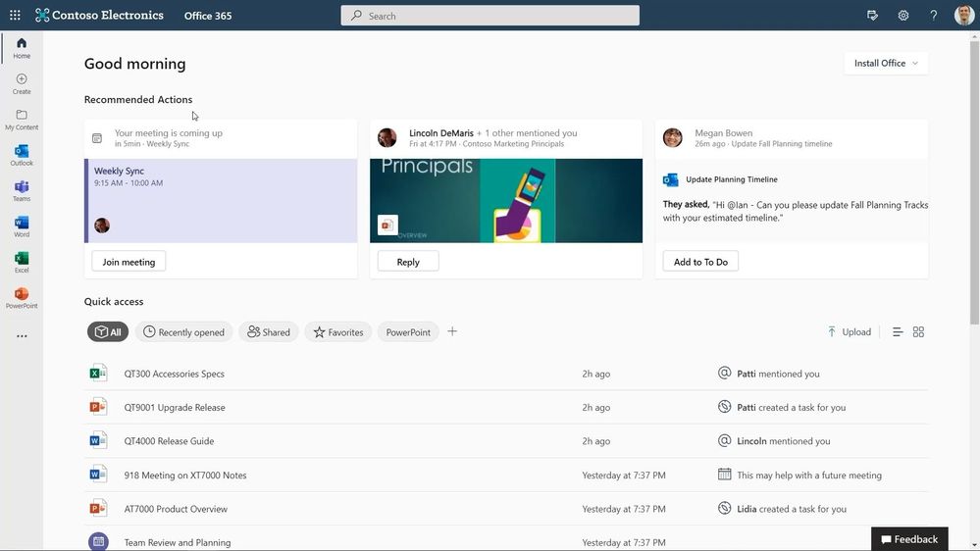Screen dimensions: 980x551
Task: Click the vertical page scrollbar
Action: [x=974, y=181]
